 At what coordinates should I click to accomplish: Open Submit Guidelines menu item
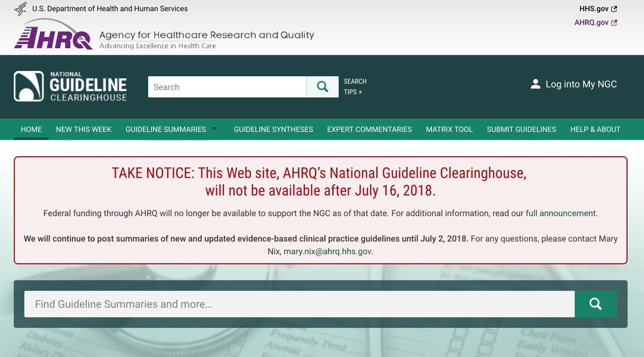pyautogui.click(x=522, y=129)
